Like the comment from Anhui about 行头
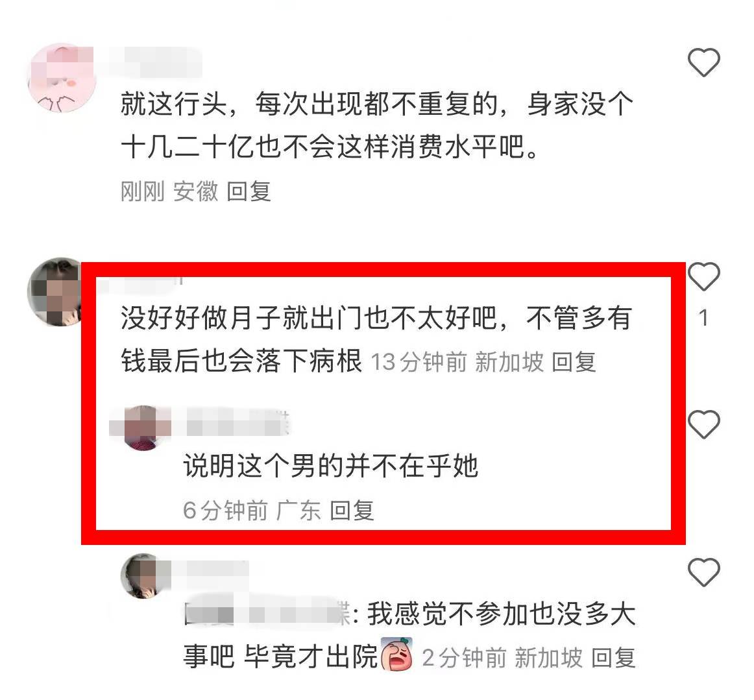 tap(703, 62)
